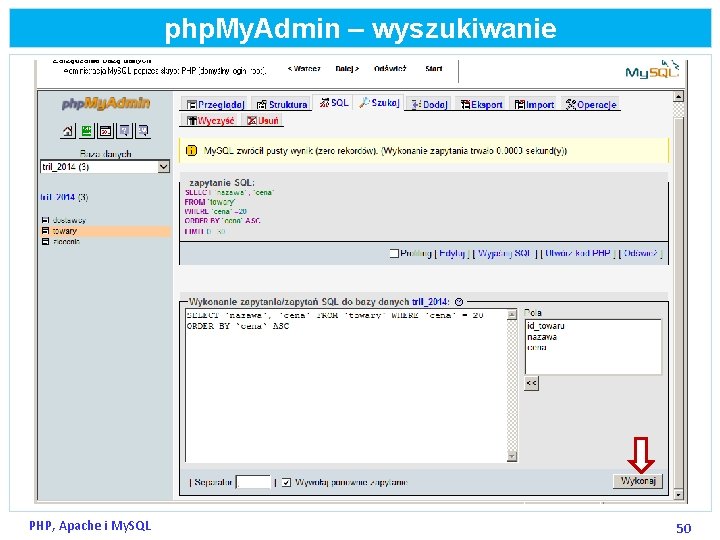Click the Wyczyść tab
The image size is (720, 540).
tap(211, 120)
